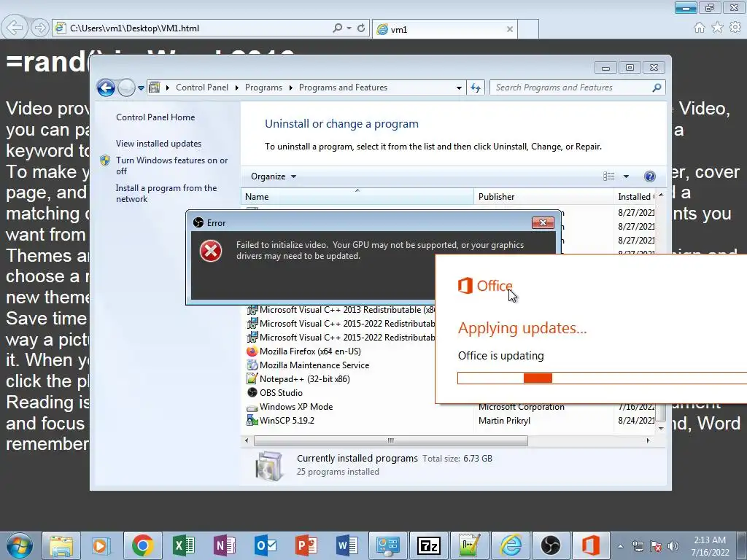Open Internet Explorer Home icon

[700, 28]
